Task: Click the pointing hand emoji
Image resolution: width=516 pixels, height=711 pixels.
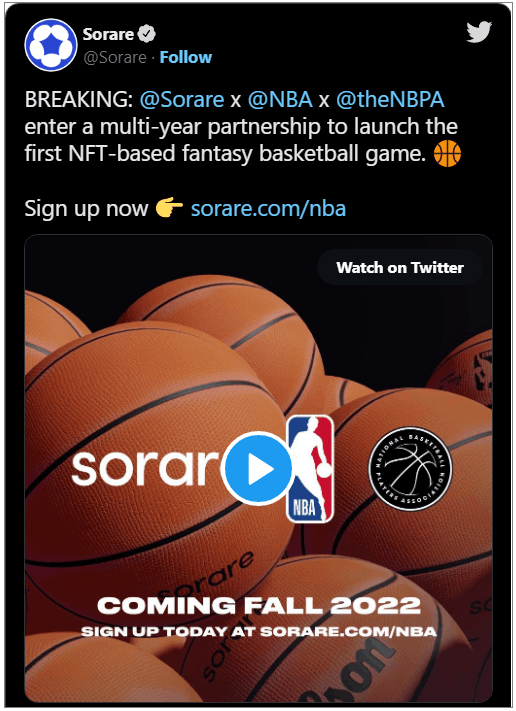Action: (x=169, y=208)
